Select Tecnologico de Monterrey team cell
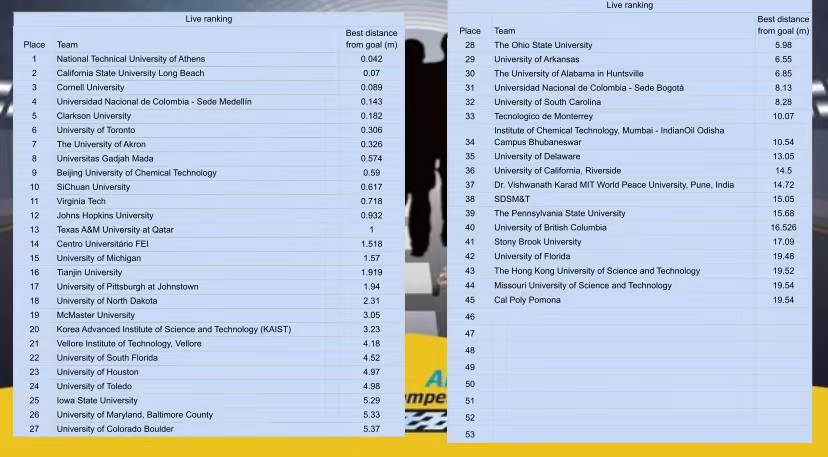 pos(545,116)
